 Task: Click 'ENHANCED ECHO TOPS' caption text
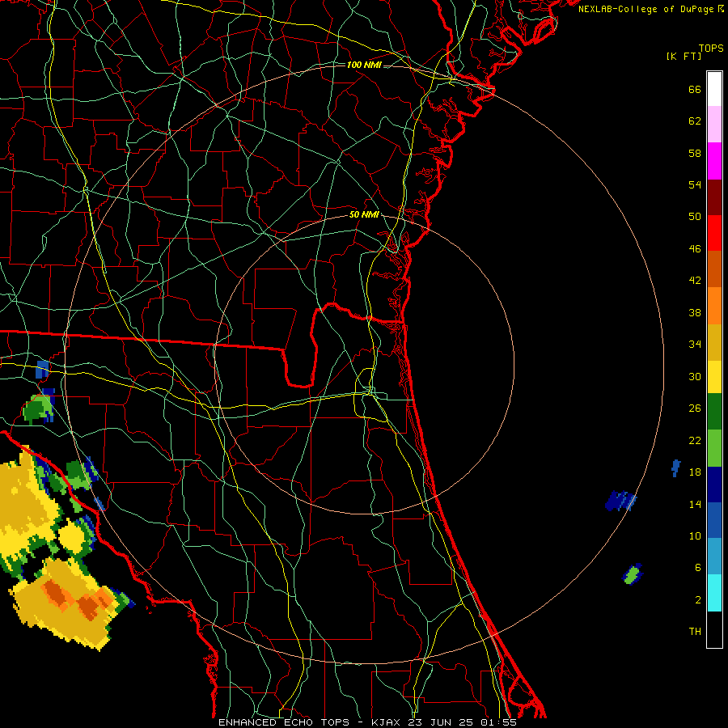tap(283, 722)
